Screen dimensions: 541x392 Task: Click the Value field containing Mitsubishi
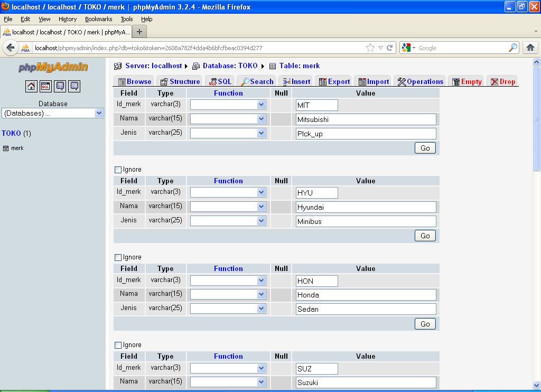click(x=366, y=119)
